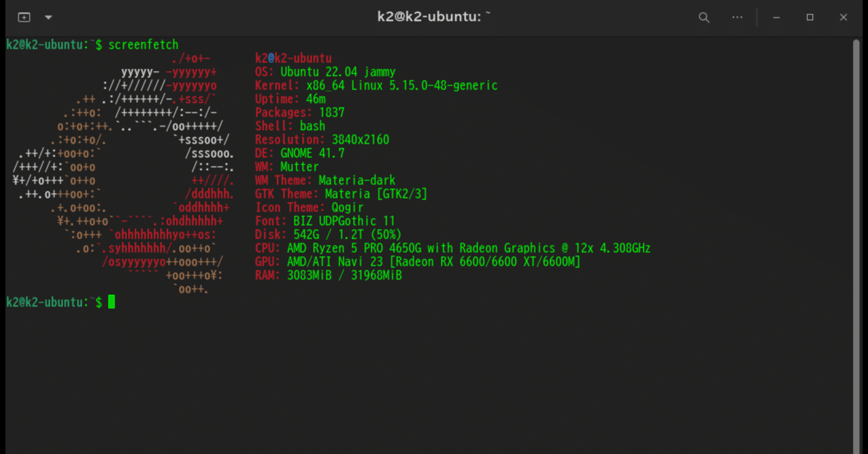Screen dimensions: 868x454
Task: Click the Font value BIZ UDPGothic 11
Action: click(344, 221)
